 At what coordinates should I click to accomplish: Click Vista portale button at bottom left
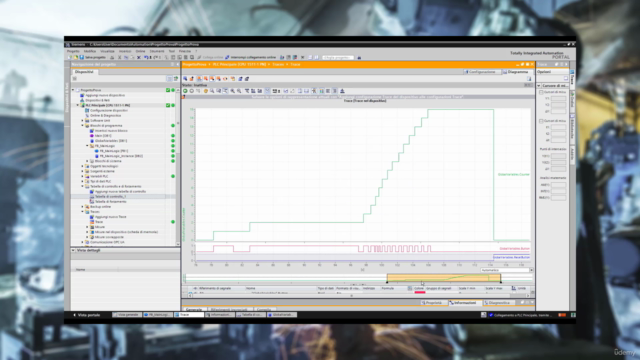(x=87, y=315)
